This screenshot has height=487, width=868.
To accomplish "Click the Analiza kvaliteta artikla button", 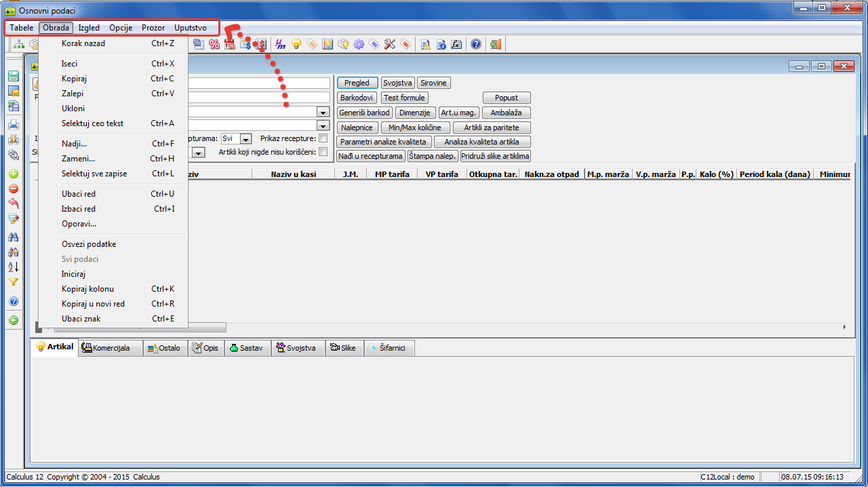I will click(481, 142).
